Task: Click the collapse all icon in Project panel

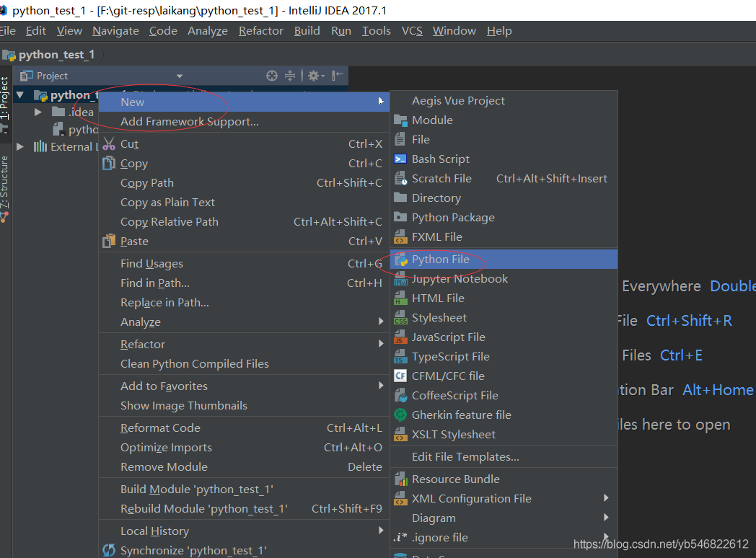Action: point(290,76)
